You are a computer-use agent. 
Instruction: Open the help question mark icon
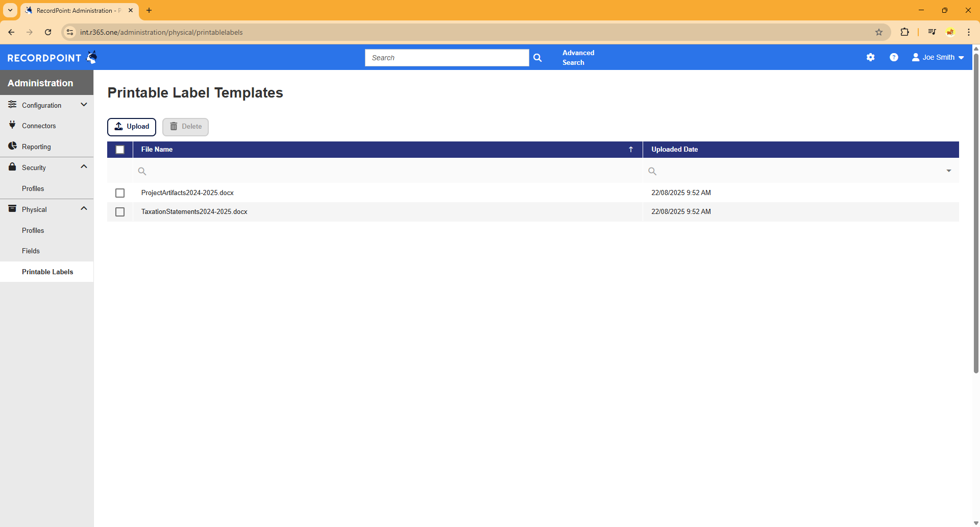click(x=894, y=58)
